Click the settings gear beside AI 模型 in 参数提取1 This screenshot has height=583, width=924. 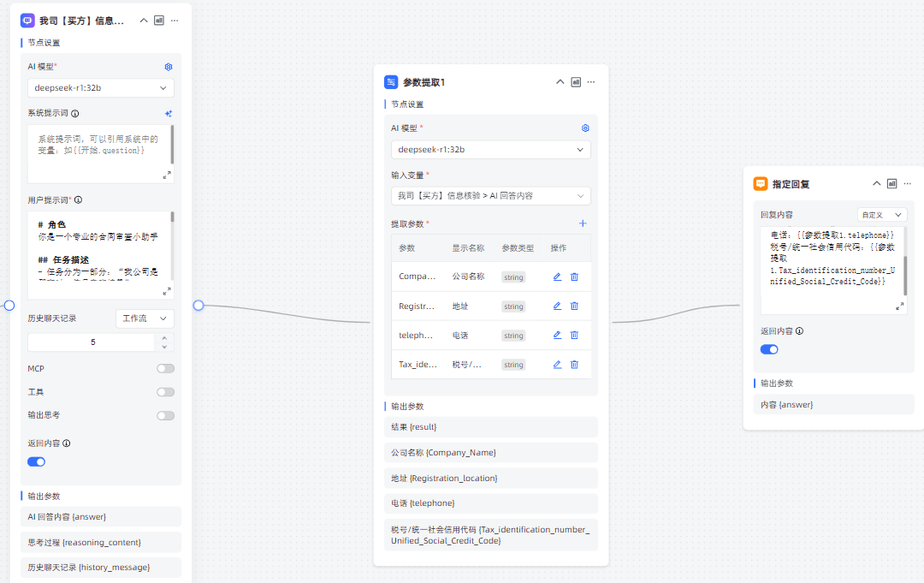(x=585, y=128)
